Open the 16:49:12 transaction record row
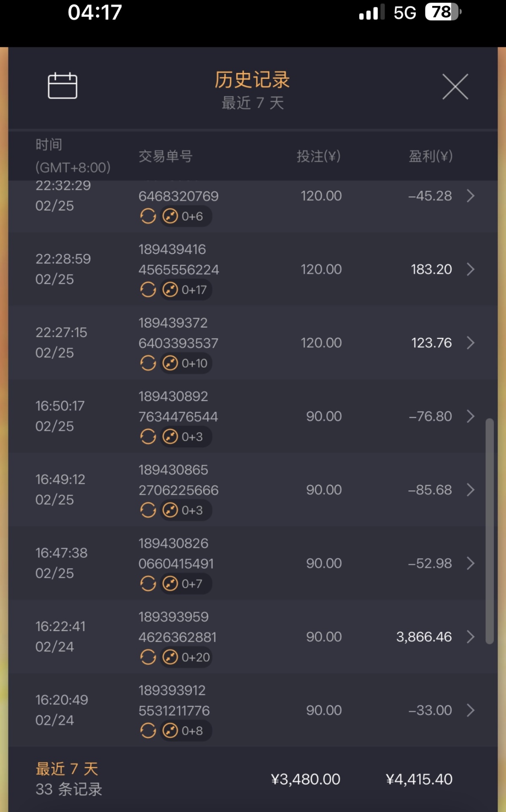Image resolution: width=506 pixels, height=812 pixels. click(253, 490)
